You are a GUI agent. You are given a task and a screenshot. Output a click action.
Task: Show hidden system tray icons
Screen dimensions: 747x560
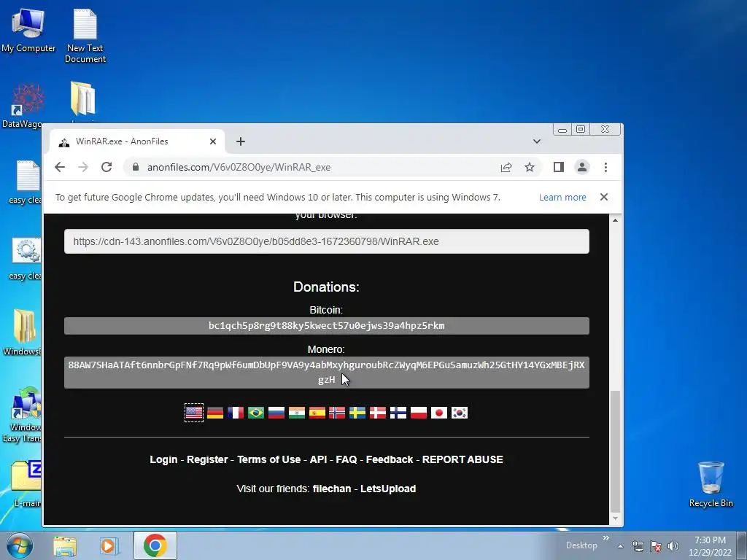[x=620, y=546]
